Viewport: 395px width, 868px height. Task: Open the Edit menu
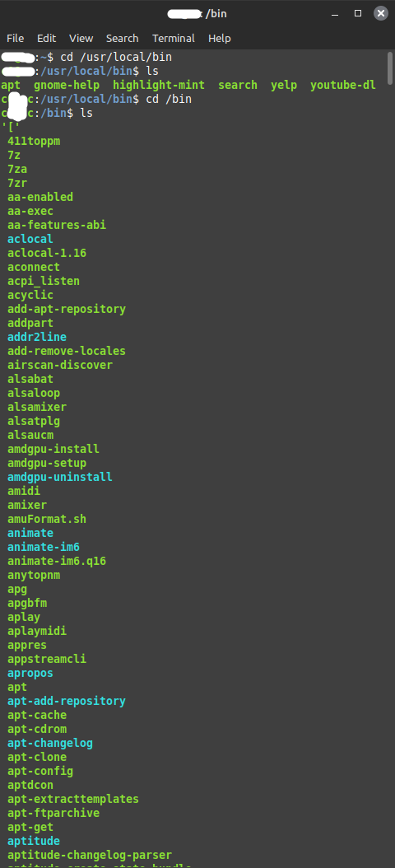[x=46, y=38]
